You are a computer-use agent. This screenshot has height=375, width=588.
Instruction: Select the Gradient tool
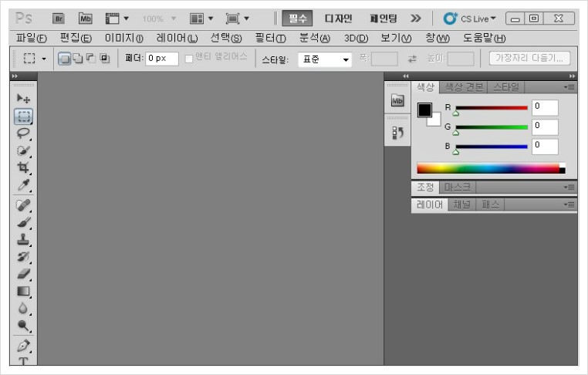click(24, 291)
